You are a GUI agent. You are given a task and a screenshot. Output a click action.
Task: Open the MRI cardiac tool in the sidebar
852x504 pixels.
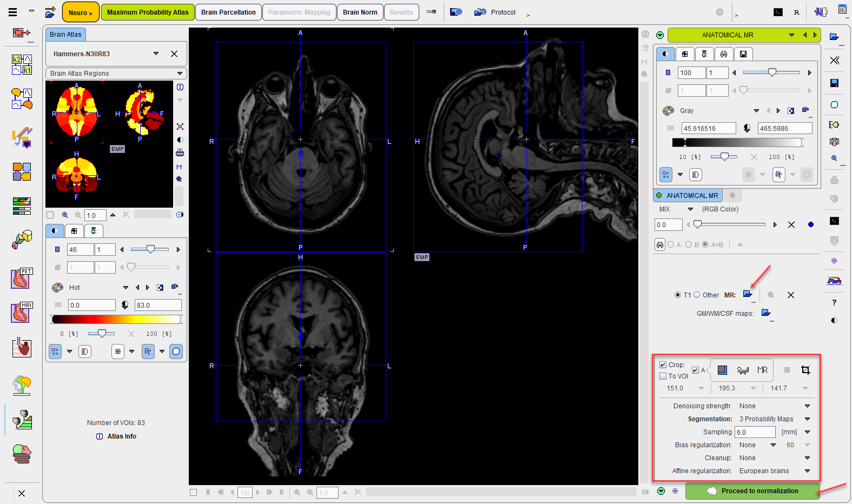(x=22, y=313)
